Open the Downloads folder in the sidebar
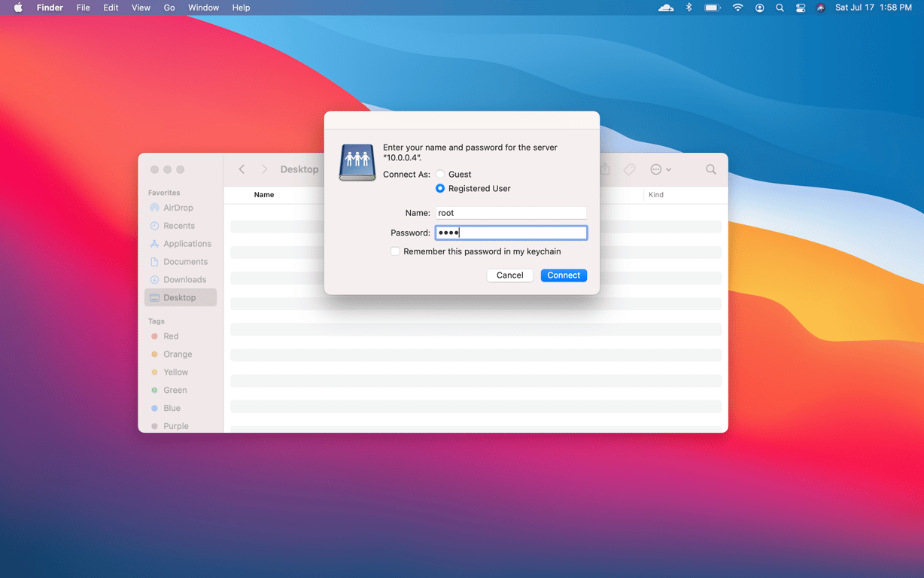The image size is (924, 578). [183, 279]
